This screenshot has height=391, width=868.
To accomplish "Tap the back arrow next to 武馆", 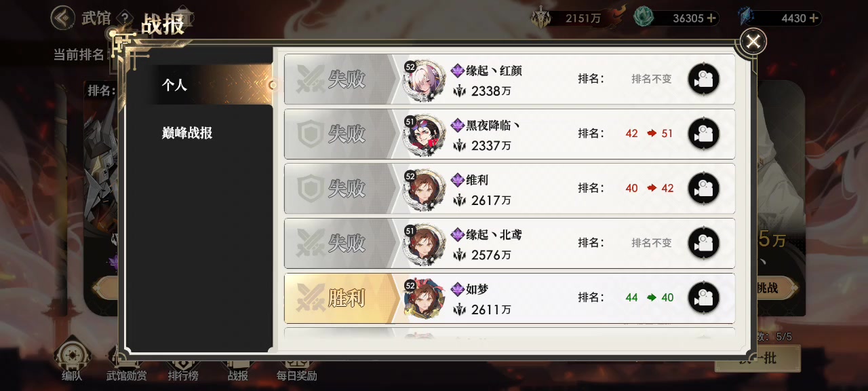I will pyautogui.click(x=63, y=18).
